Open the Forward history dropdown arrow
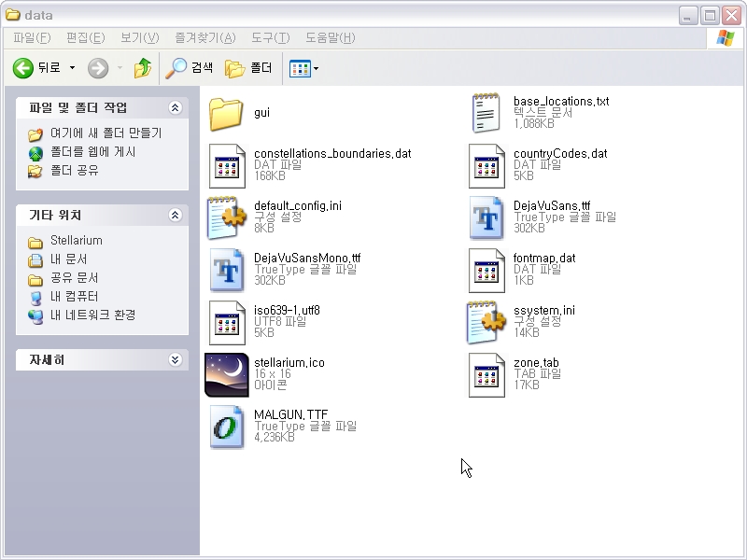The width and height of the screenshot is (747, 560). [120, 68]
